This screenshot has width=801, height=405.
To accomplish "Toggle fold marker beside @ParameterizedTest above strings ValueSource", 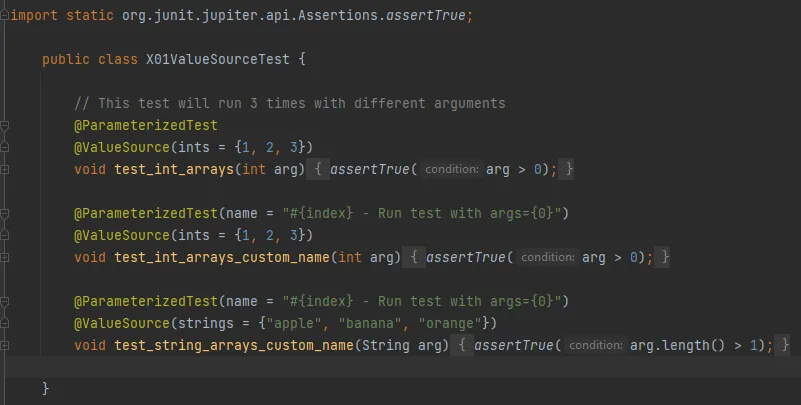I will point(5,301).
